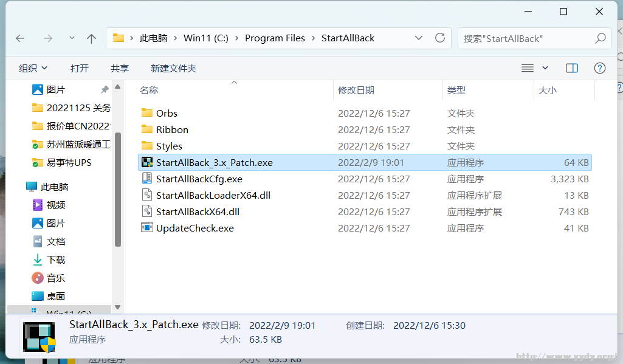Screen dimensions: 623x364
Task: Select the StartAllBackX64.dll file icon
Action: [x=147, y=211]
